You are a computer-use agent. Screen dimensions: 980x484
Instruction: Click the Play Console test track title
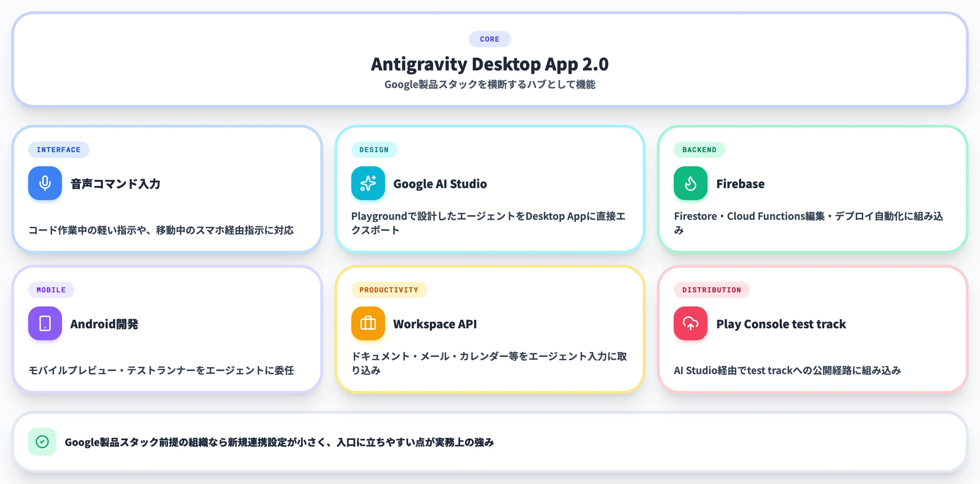781,324
